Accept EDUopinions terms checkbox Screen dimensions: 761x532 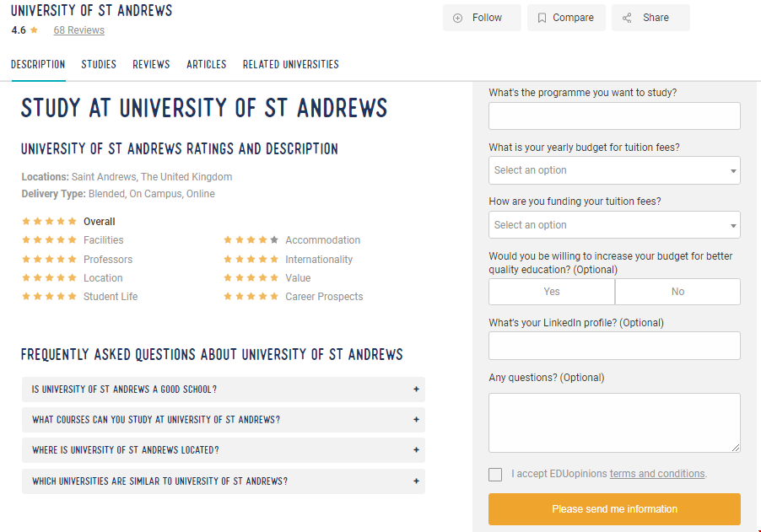(495, 475)
